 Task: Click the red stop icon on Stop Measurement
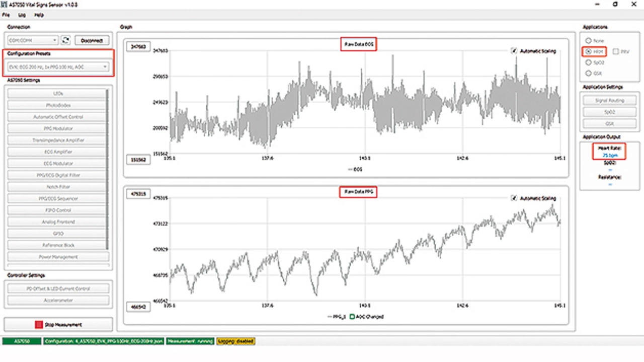point(38,325)
